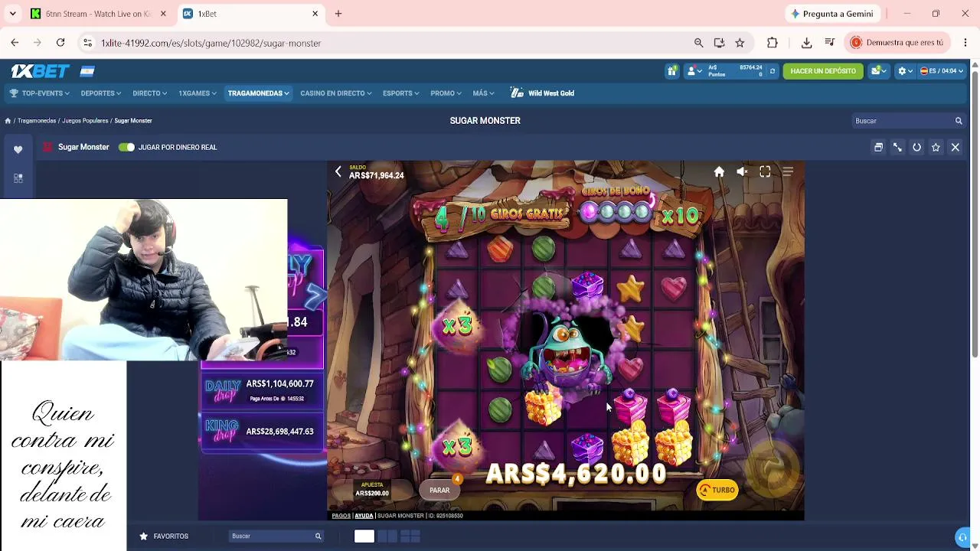Bookmark this page with star icon
The height and width of the screenshot is (551, 980).
click(x=740, y=43)
